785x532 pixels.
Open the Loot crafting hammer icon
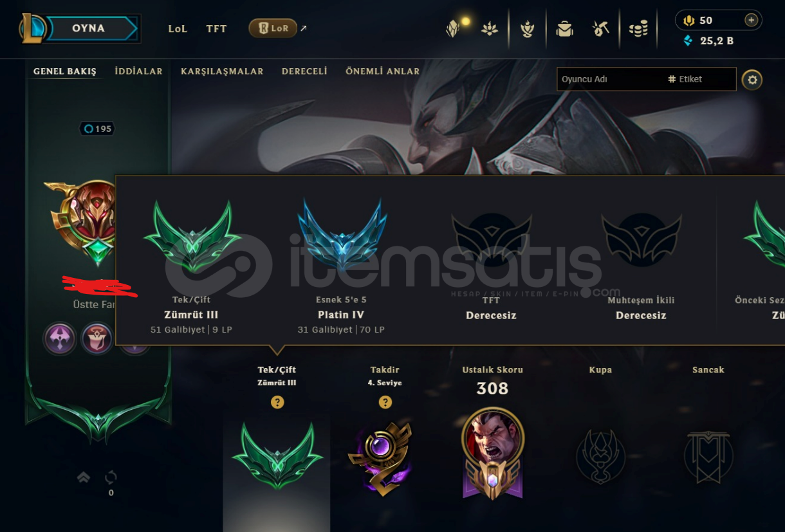click(601, 28)
